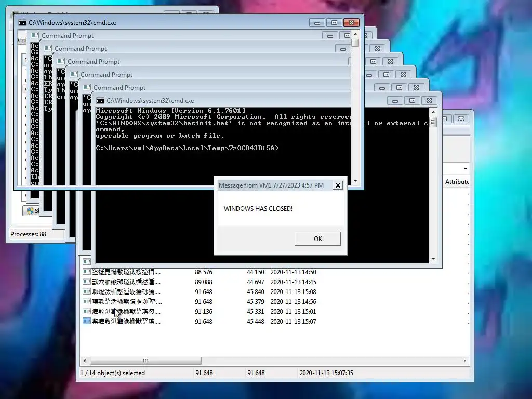The height and width of the screenshot is (399, 532).
Task: Minimize the uppermost Command Prompt window
Action: (x=330, y=36)
